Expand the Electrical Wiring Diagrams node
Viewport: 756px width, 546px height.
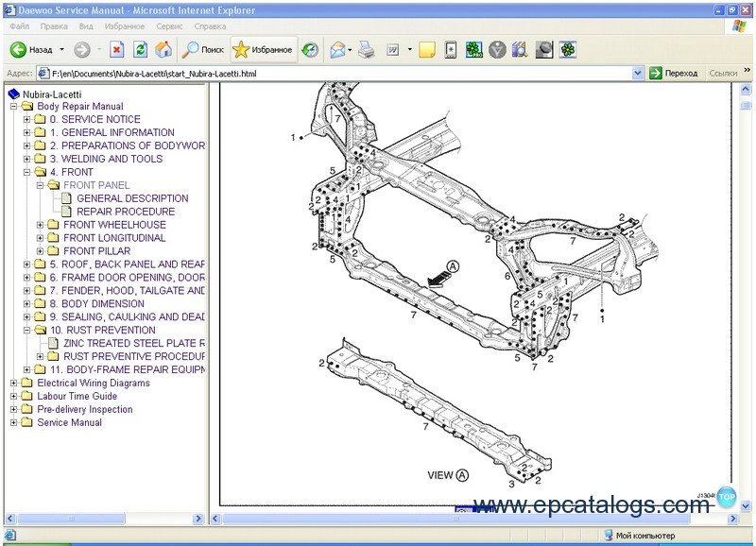13,384
